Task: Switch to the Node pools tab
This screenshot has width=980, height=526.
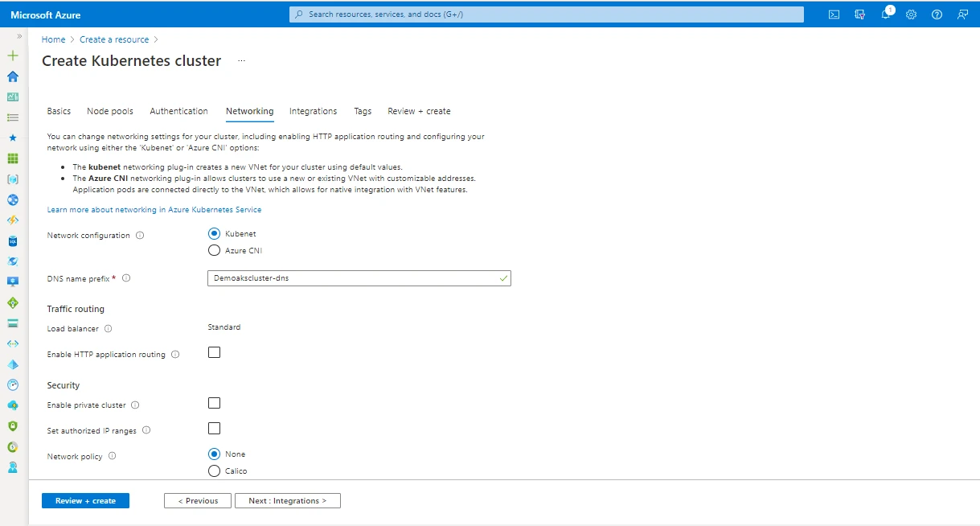Action: (x=109, y=111)
